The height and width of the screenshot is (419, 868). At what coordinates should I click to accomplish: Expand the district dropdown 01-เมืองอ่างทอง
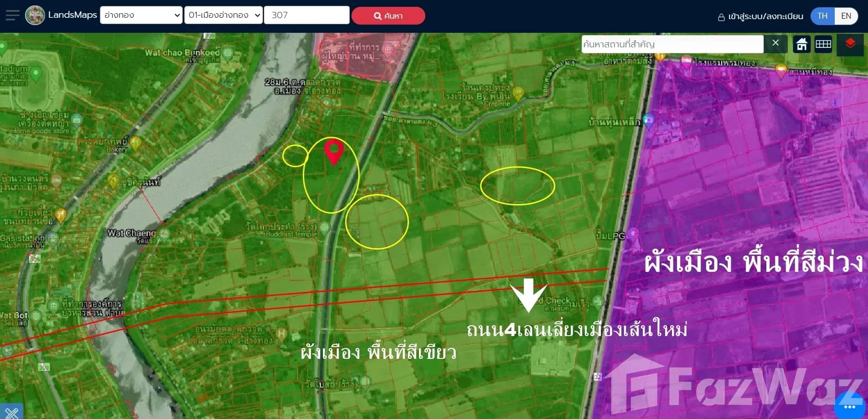223,15
